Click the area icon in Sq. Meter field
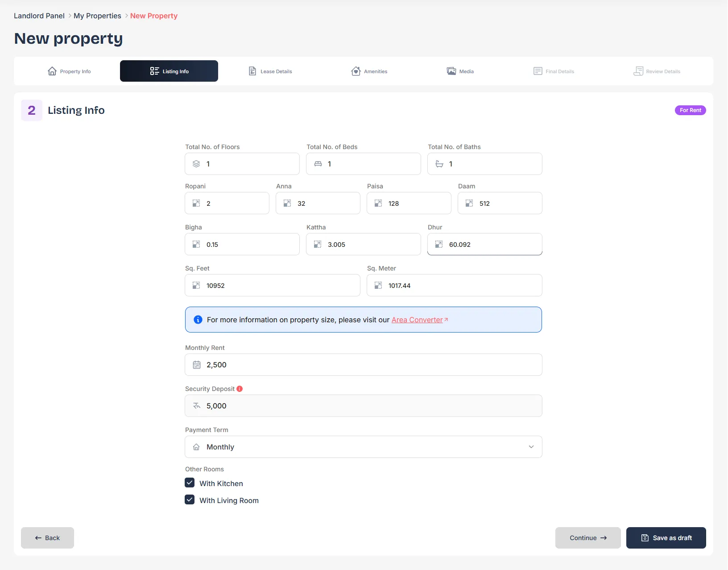This screenshot has width=728, height=570. (378, 285)
